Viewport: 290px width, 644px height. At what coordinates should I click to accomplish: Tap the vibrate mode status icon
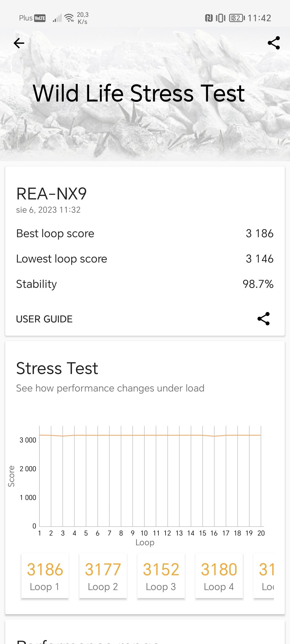(x=221, y=18)
